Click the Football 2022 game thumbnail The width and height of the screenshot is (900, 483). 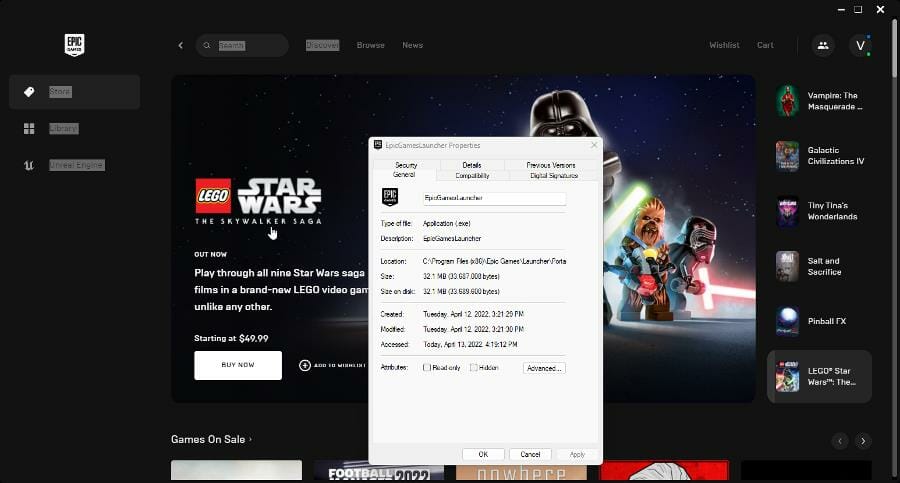click(379, 470)
